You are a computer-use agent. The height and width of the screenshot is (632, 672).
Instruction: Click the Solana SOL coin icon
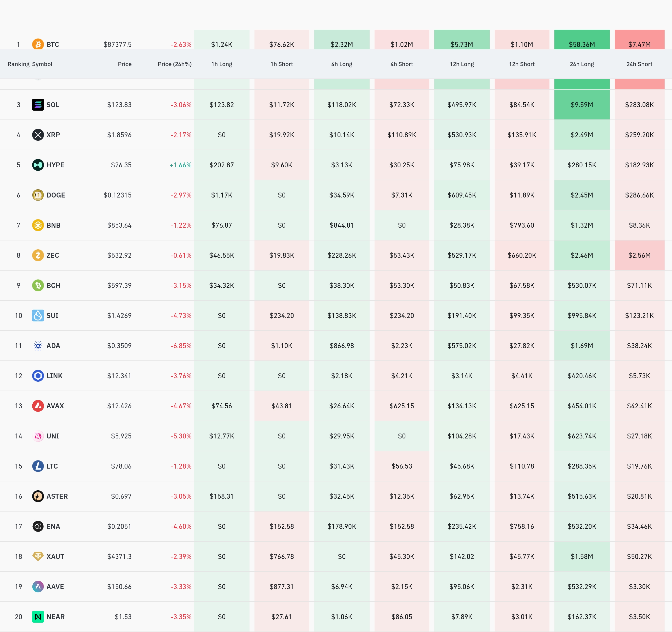38,105
